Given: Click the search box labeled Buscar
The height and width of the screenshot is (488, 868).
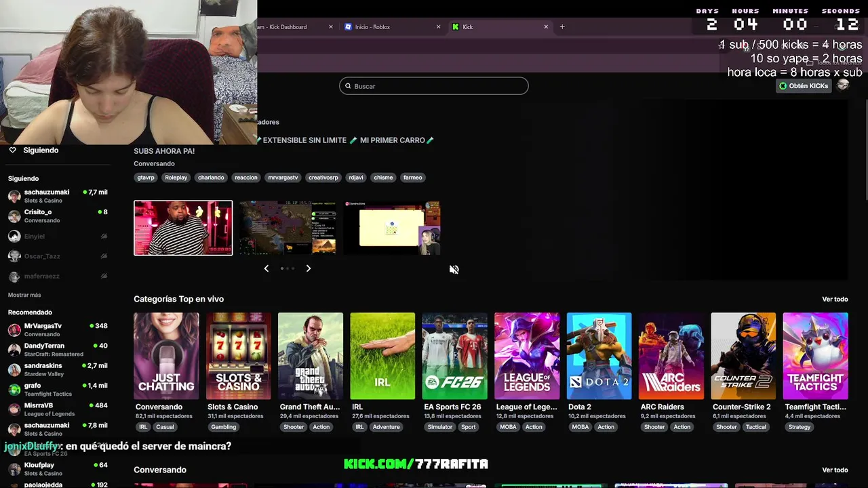Looking at the screenshot, I should coord(433,86).
